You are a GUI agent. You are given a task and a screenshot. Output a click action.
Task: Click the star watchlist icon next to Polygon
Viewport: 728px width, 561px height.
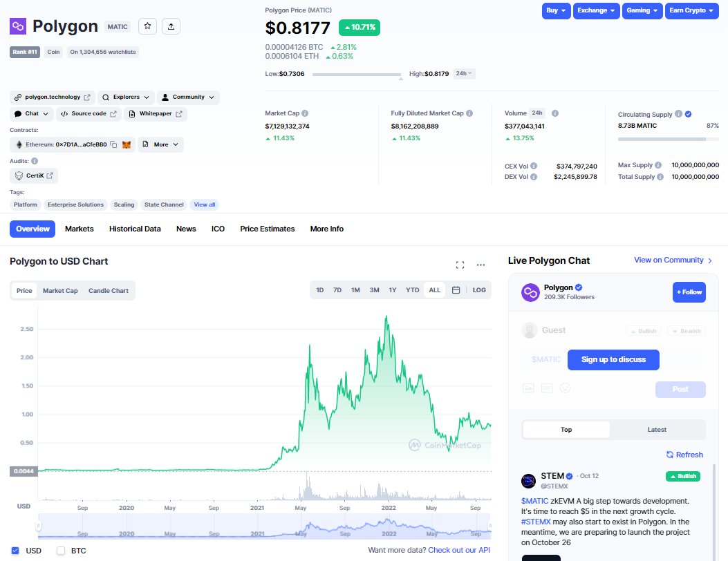click(147, 26)
